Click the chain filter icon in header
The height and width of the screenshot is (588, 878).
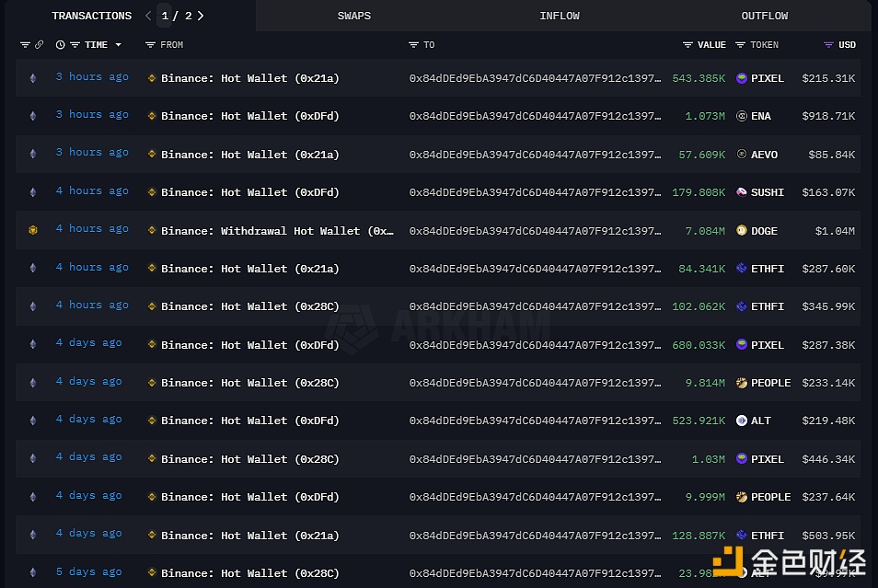25,45
